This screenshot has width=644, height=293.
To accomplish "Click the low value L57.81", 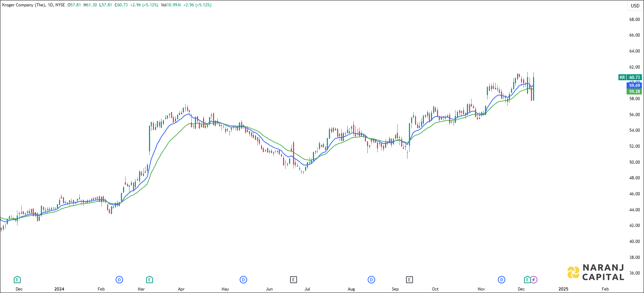I will click(x=106, y=5).
